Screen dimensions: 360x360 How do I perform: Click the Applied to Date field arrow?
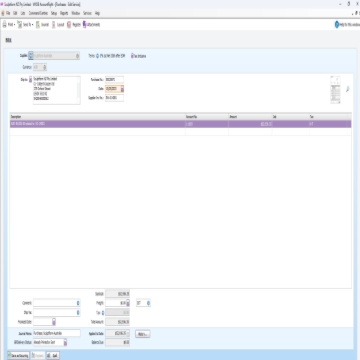[x=128, y=333]
